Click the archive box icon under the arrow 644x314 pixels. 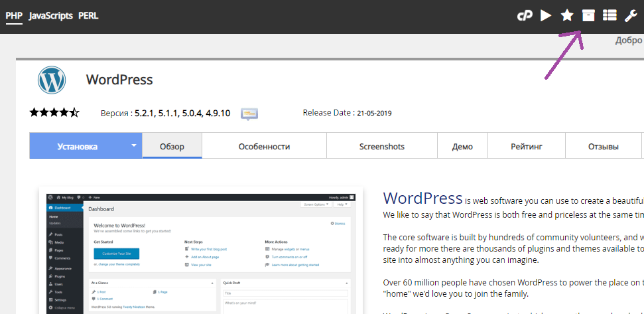[x=588, y=16]
